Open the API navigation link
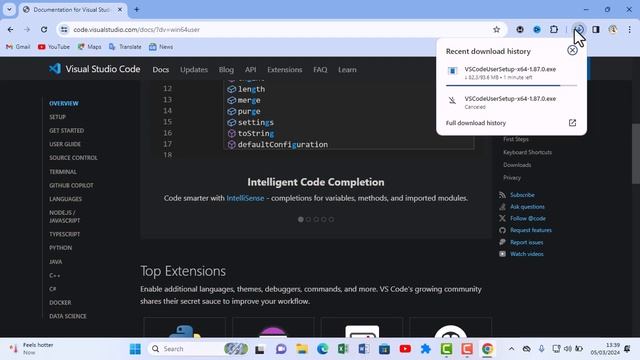The height and width of the screenshot is (360, 640). [x=251, y=70]
